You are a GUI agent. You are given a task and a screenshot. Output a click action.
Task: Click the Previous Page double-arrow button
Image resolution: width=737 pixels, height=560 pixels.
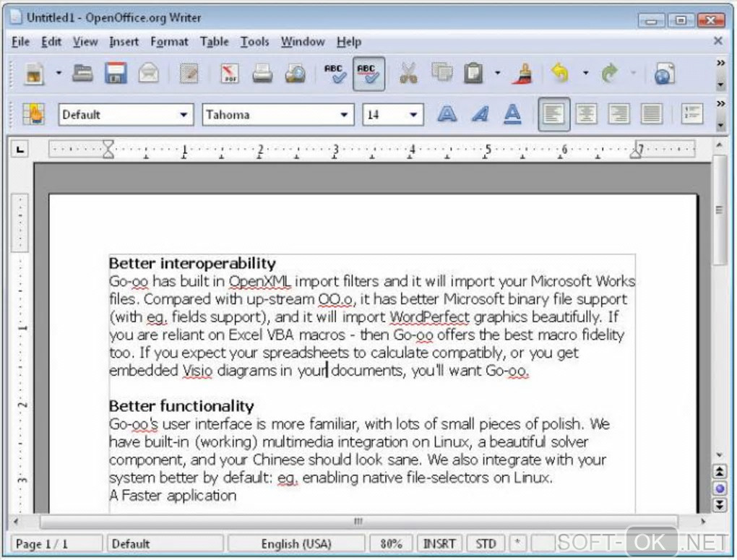pos(719,472)
